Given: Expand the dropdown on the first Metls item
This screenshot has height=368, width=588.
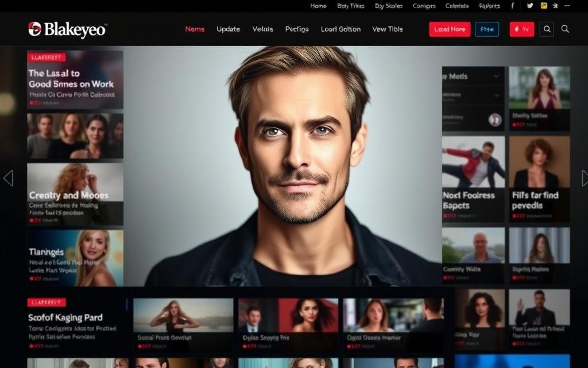Looking at the screenshot, I should tap(497, 95).
